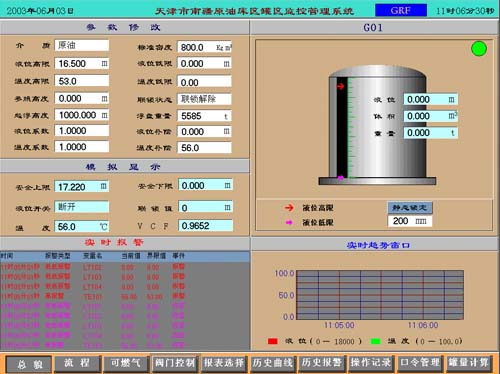Click the red arrow legend icon for 液位高限

289,208
